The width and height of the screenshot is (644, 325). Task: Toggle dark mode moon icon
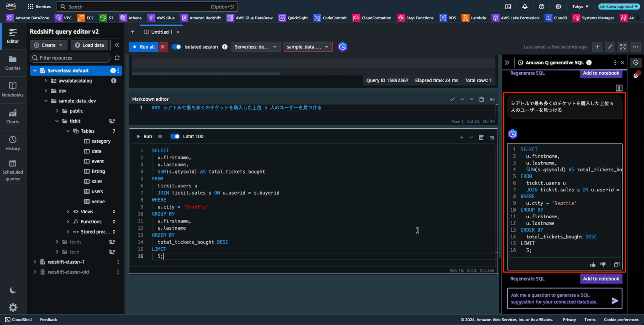click(13, 291)
